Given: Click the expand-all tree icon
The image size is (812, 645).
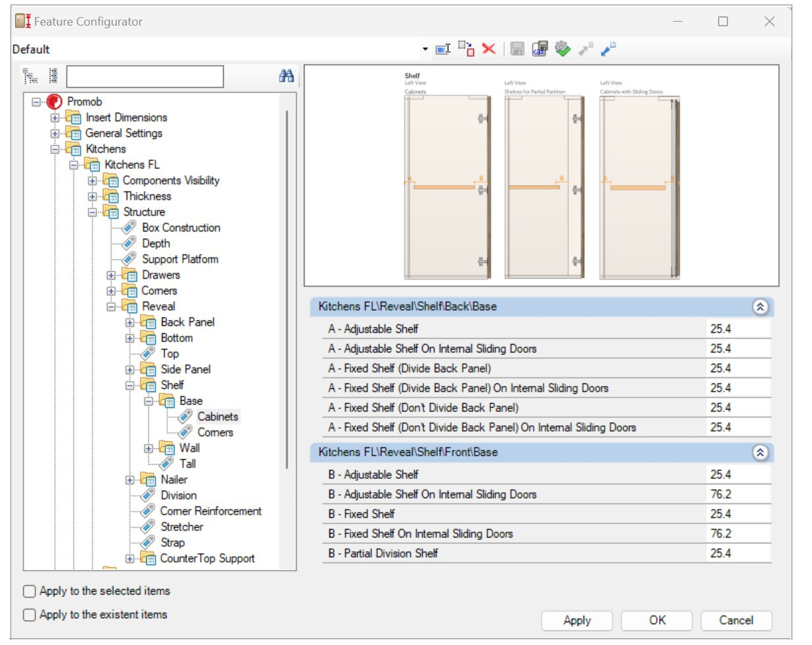Looking at the screenshot, I should [30, 76].
